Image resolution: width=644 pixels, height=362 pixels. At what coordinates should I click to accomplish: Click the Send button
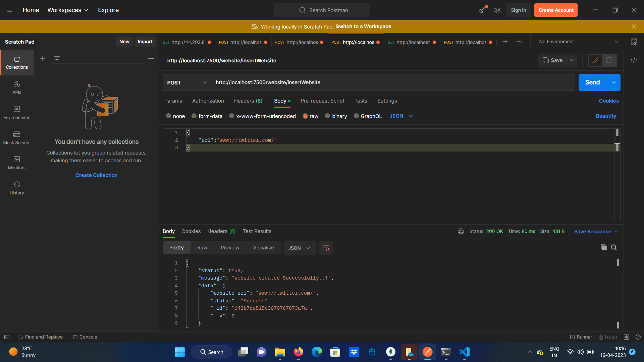[592, 82]
